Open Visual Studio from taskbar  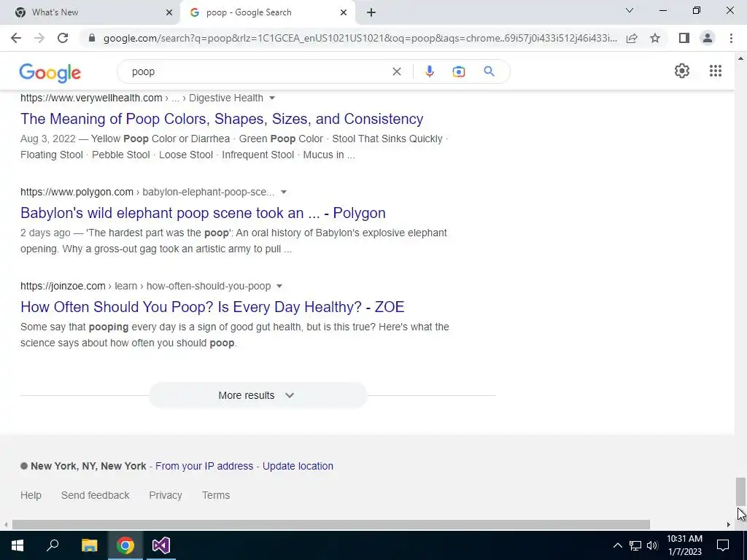point(161,545)
